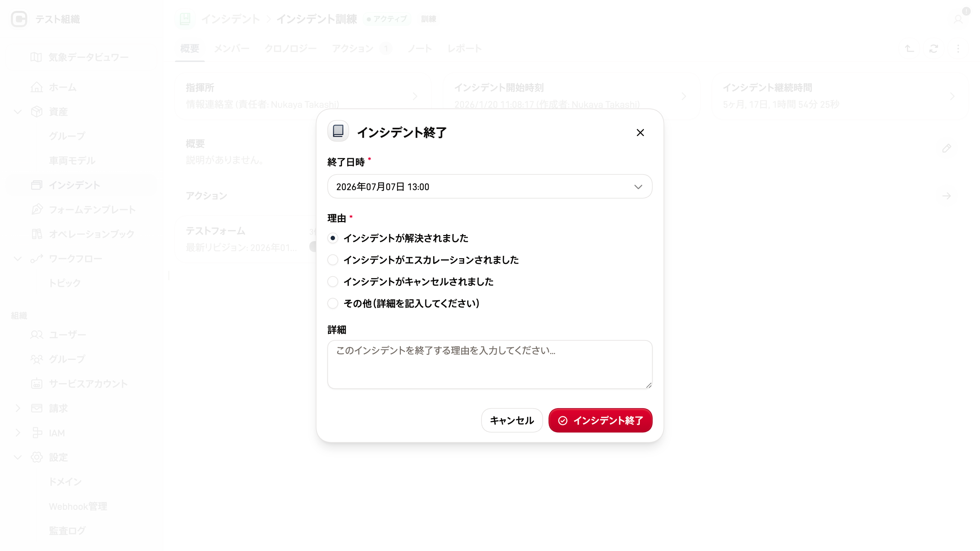Click the アクティブ status badge
The height and width of the screenshot is (551, 980).
[387, 19]
